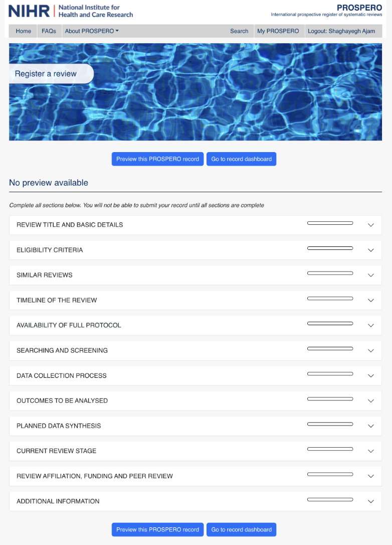Open the Search page link
The height and width of the screenshot is (545, 392).
click(x=239, y=31)
